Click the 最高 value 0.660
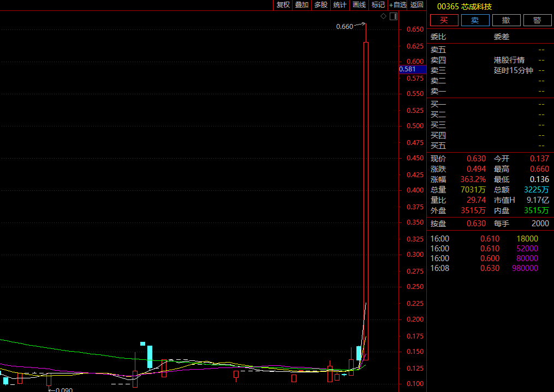Viewport: 554px width, 392px height. coord(539,169)
